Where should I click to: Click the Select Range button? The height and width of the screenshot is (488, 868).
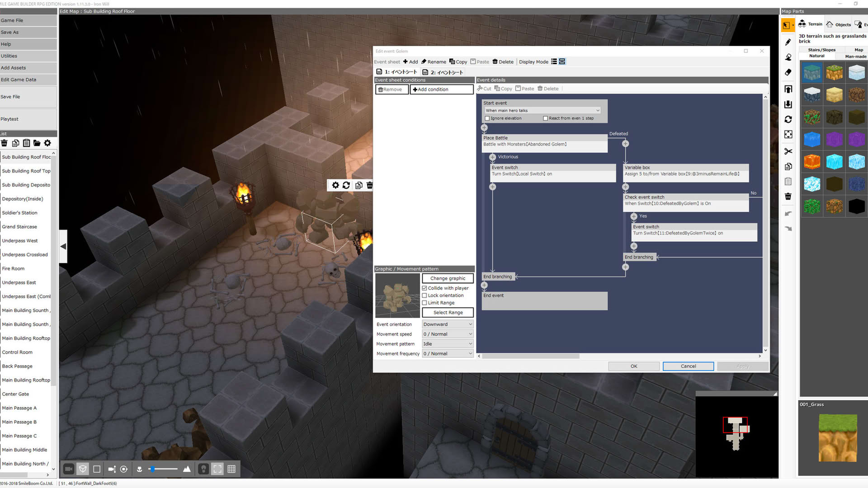tap(448, 313)
